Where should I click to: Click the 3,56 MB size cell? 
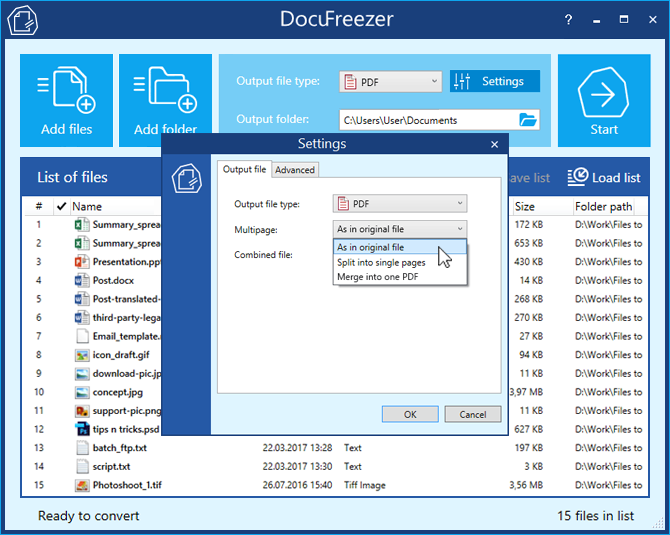pyautogui.click(x=526, y=485)
